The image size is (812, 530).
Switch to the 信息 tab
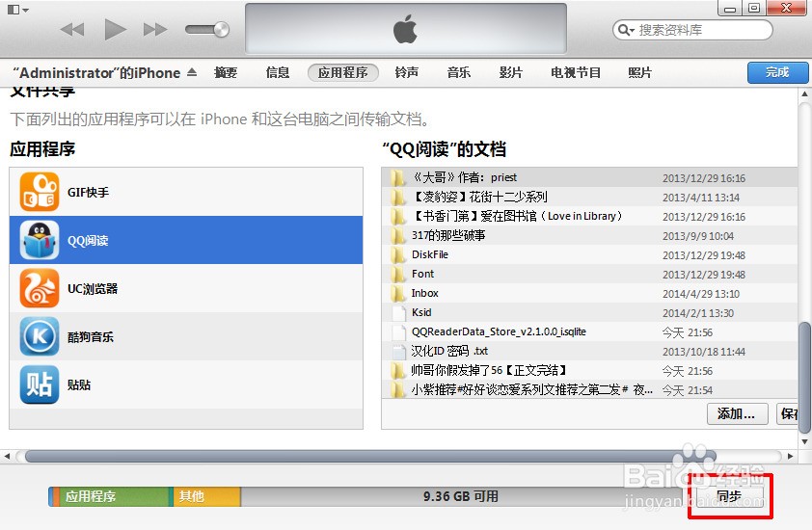[x=278, y=72]
